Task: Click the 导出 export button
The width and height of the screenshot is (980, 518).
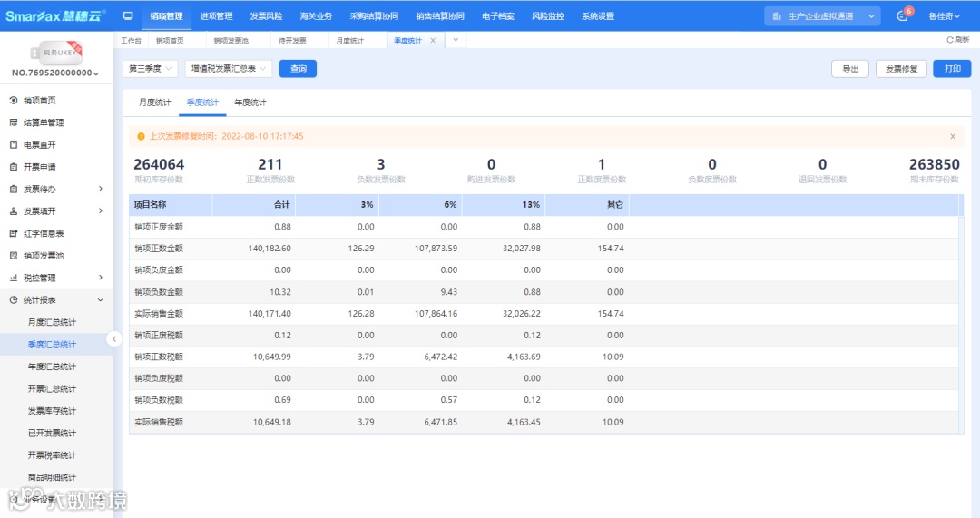Action: coord(850,69)
